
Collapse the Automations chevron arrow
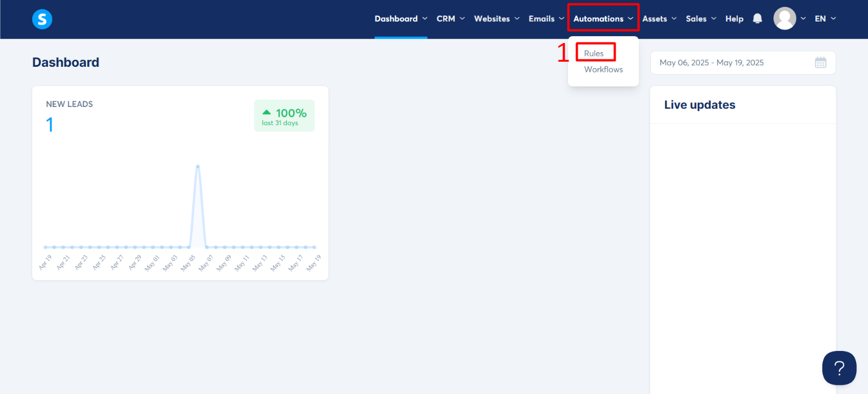pos(630,19)
